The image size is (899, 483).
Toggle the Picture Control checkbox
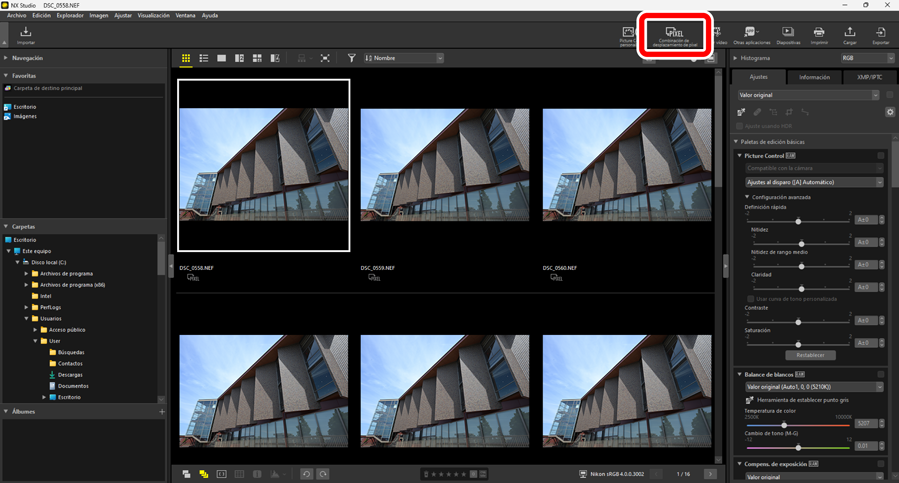coord(881,156)
